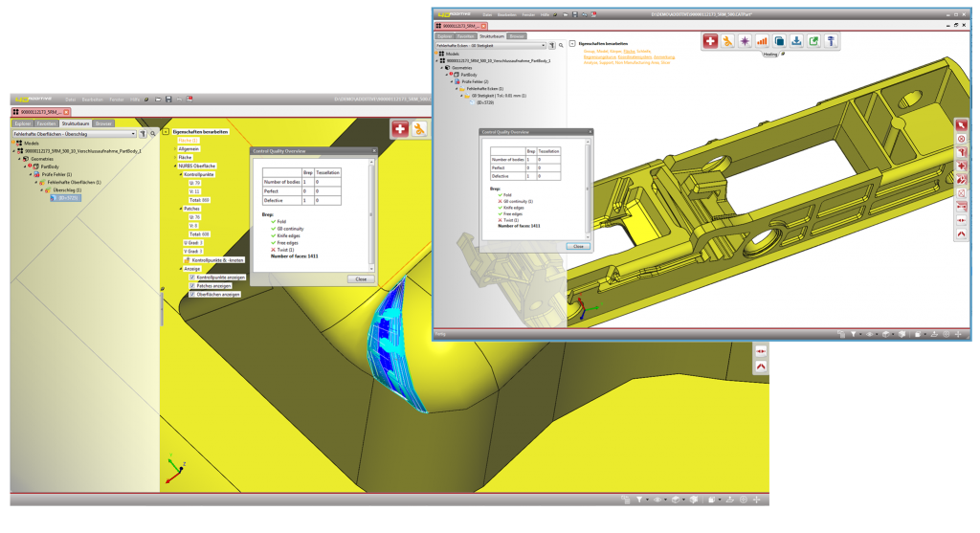
Task: Click the blue stacked copies icon in right window
Action: (x=779, y=41)
